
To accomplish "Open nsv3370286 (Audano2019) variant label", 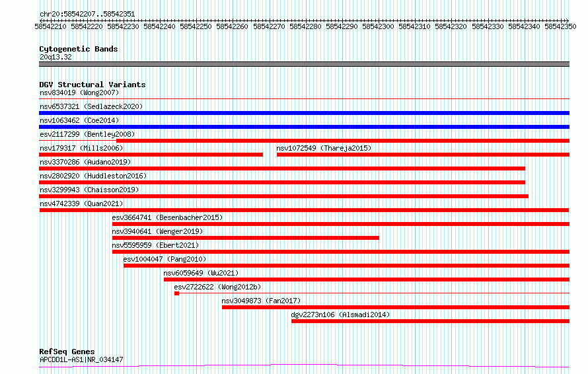I will [x=85, y=162].
